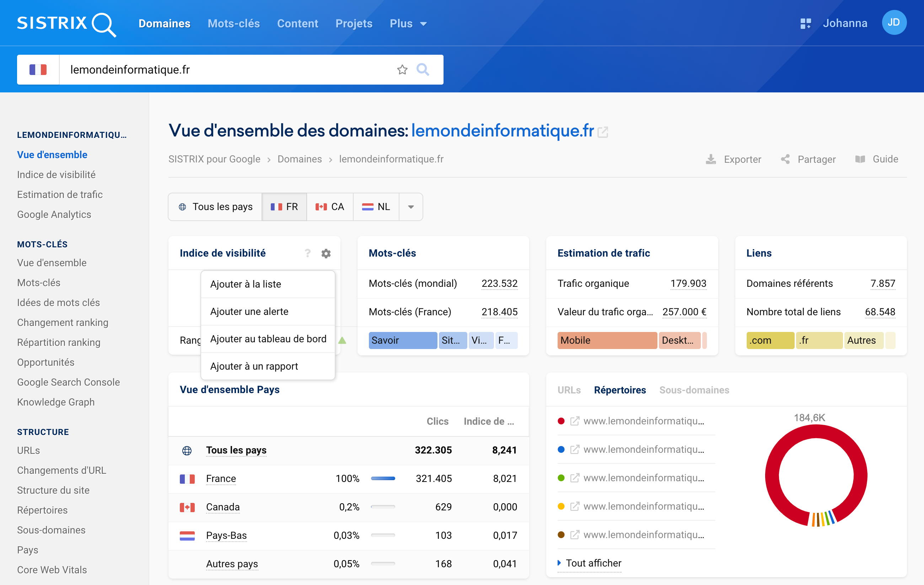Open the JD user avatar
Viewport: 924px width, 585px height.
click(894, 23)
